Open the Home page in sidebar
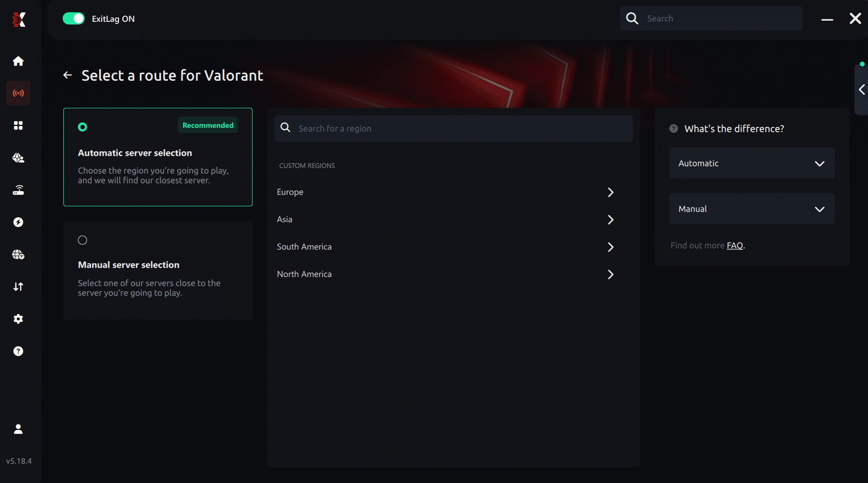 18,61
